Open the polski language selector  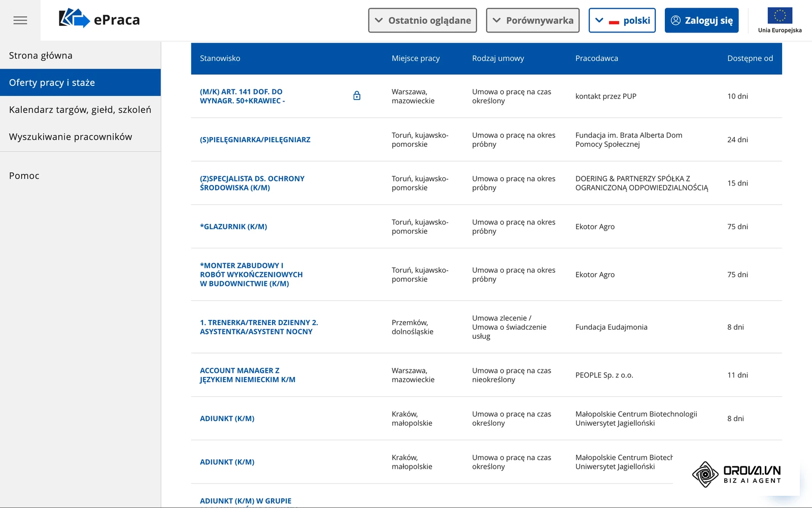pos(622,20)
